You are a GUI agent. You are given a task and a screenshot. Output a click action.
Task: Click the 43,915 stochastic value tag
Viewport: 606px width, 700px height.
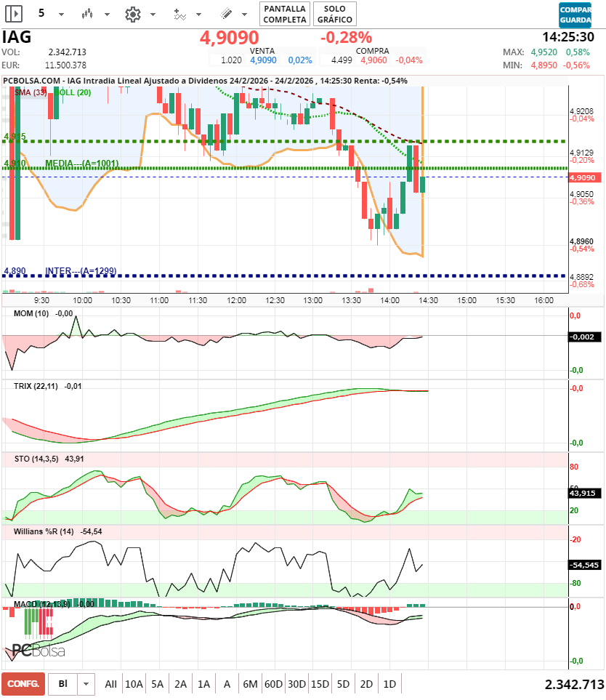585,494
